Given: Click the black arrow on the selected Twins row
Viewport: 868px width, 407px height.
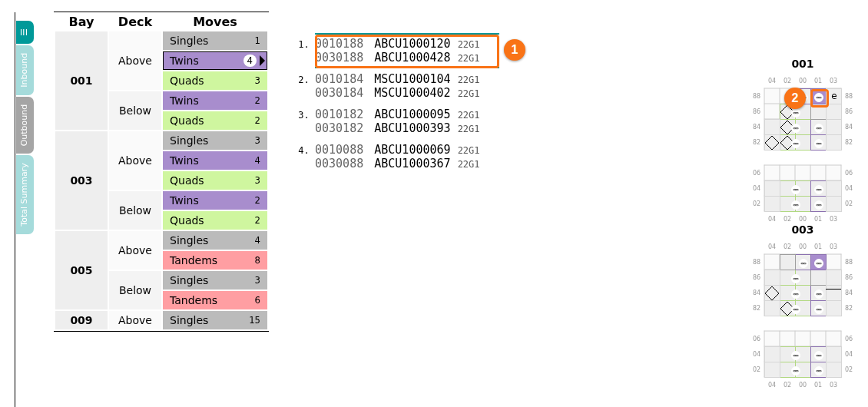Looking at the screenshot, I should point(263,61).
